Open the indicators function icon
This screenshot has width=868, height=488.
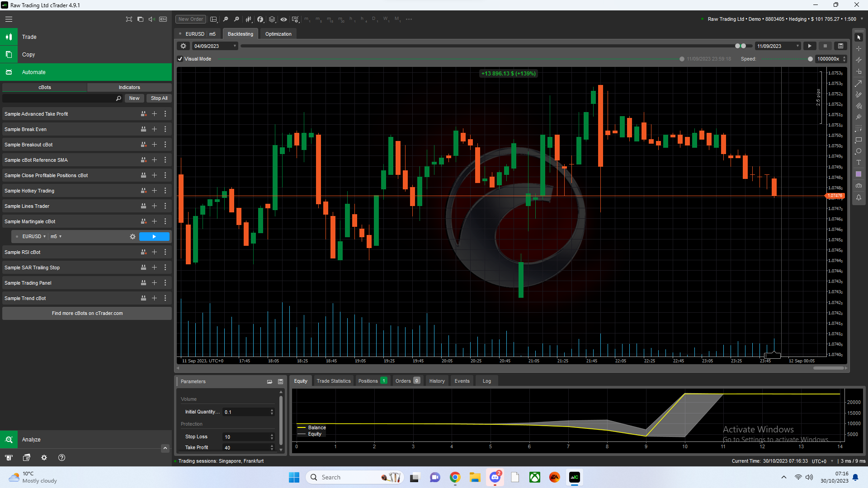coord(260,19)
